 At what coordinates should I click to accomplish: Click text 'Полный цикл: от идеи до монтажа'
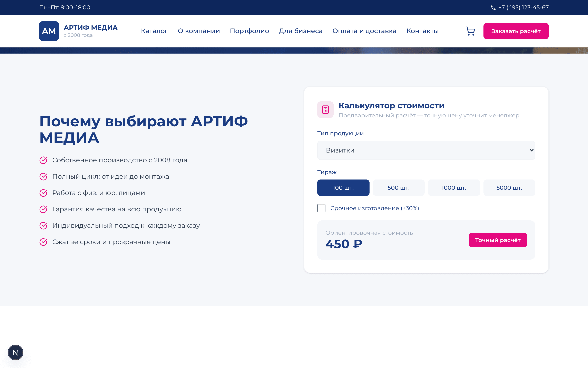point(110,176)
